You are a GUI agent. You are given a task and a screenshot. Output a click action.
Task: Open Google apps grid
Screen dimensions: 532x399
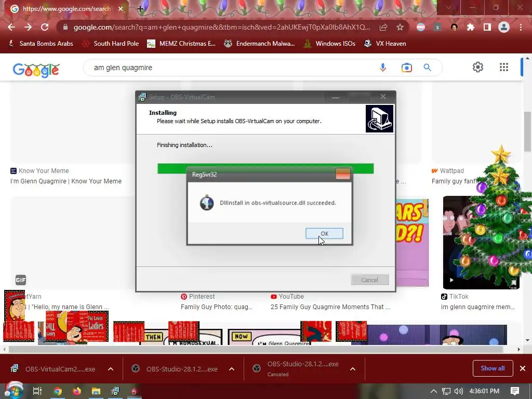(x=504, y=67)
